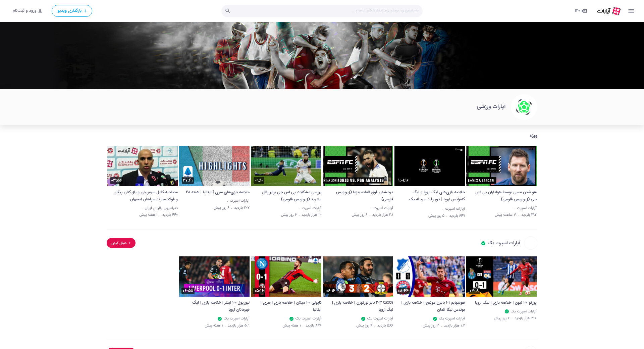Open the Europa League draw video thumbnail
This screenshot has height=349, width=644.
pyautogui.click(x=429, y=166)
